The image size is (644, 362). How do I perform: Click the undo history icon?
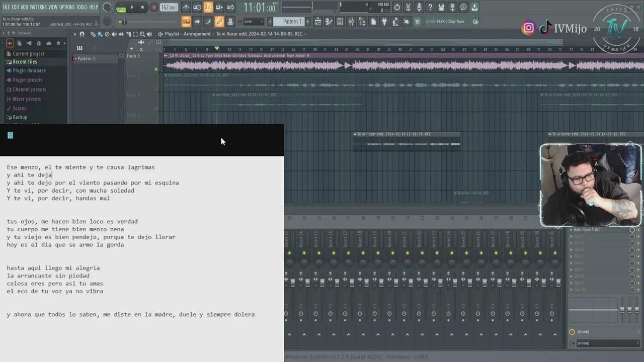[397, 8]
